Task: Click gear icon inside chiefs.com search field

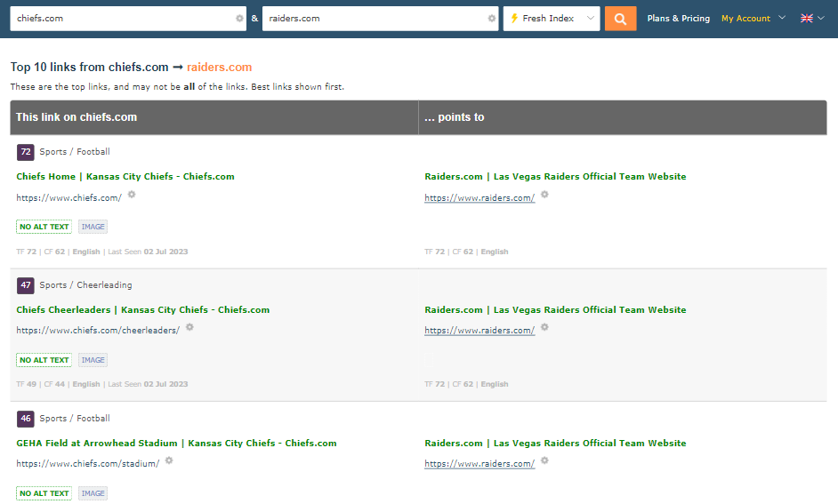Action: (239, 19)
